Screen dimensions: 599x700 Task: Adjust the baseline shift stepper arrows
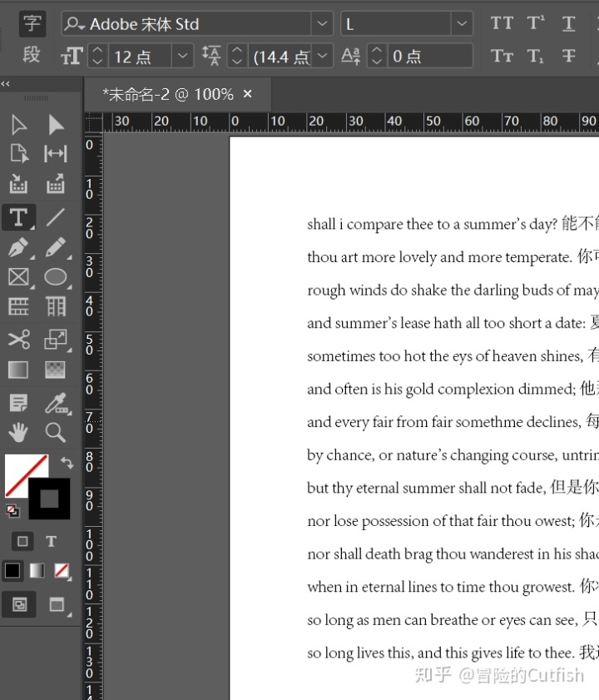(x=377, y=56)
